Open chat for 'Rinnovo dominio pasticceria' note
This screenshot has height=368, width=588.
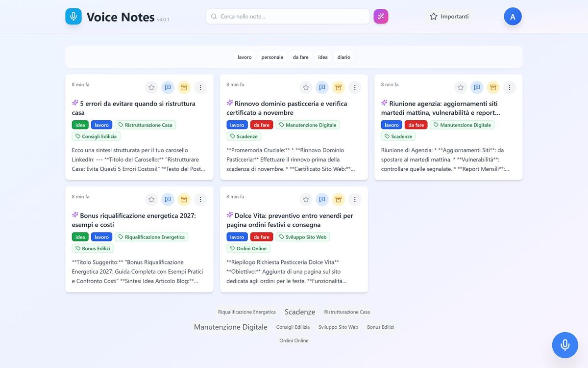[x=322, y=88]
